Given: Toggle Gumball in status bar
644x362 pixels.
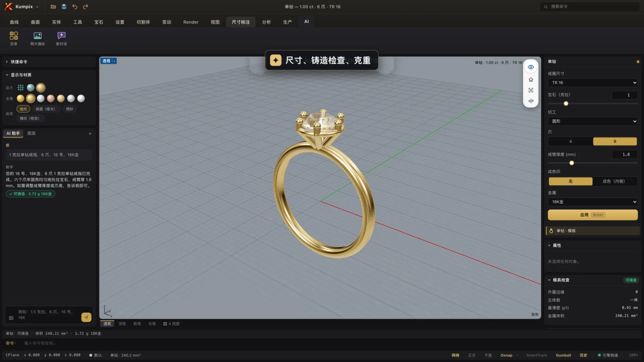Looking at the screenshot, I should [x=563, y=355].
